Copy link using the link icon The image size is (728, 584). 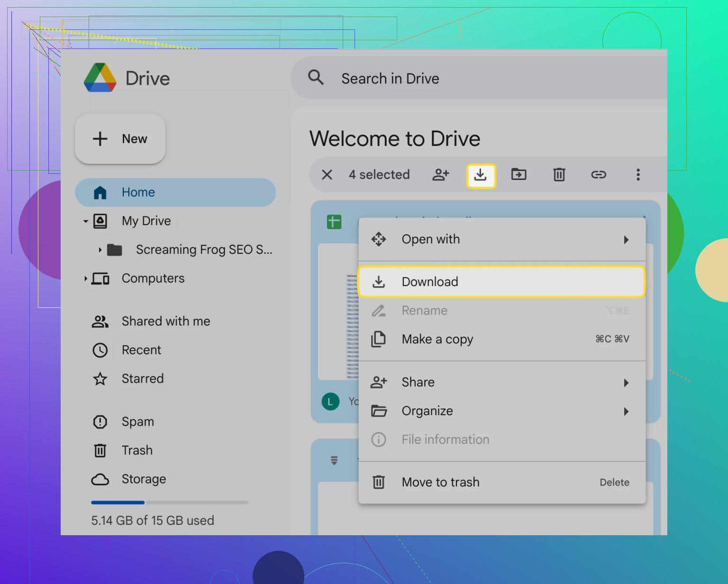coord(598,175)
